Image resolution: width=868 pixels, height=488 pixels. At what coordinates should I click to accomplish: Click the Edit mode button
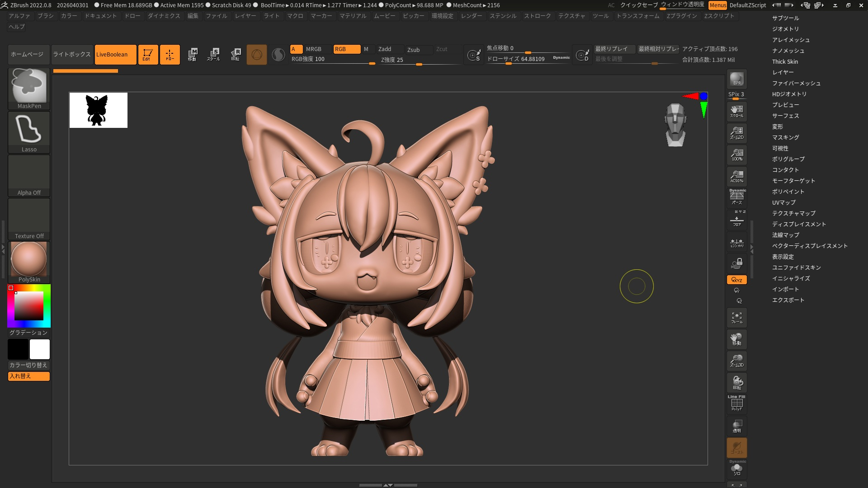pos(147,54)
